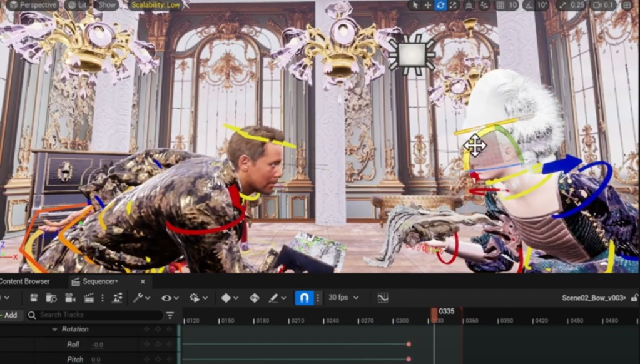The height and width of the screenshot is (364, 640).
Task: Click the playhead marker at frame 0335
Action: [434, 313]
